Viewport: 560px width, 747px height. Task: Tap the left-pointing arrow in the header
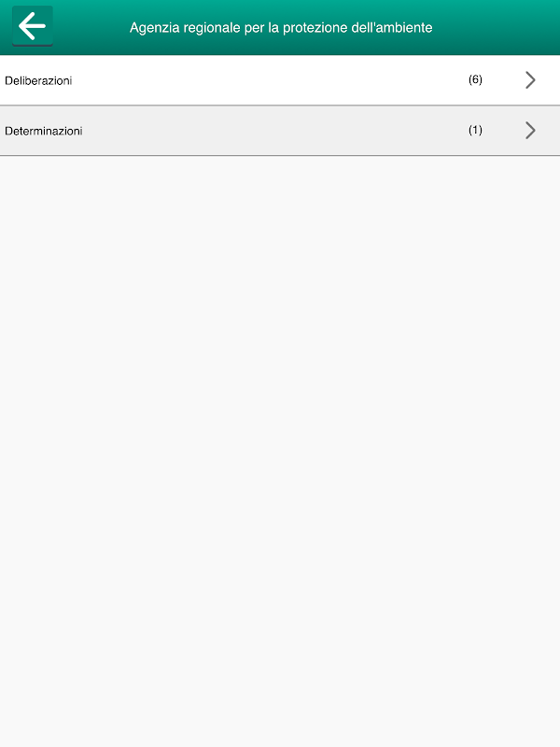[x=32, y=26]
